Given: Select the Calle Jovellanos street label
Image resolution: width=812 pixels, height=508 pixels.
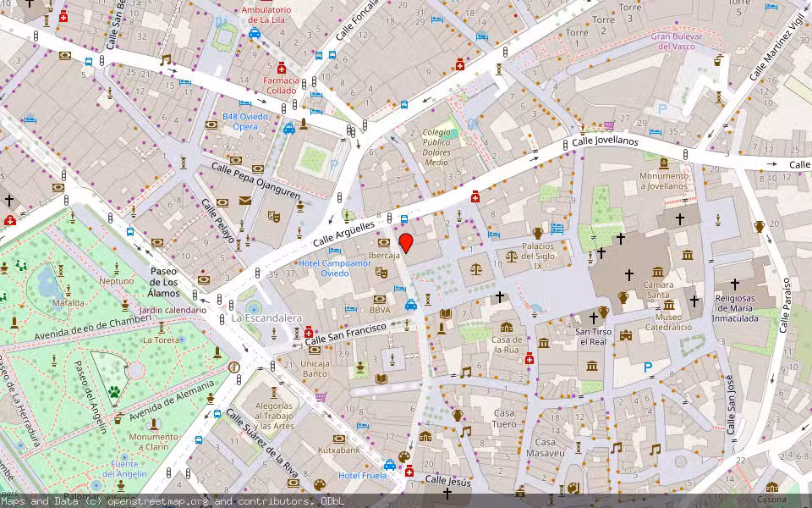Looking at the screenshot, I should coord(605,141).
